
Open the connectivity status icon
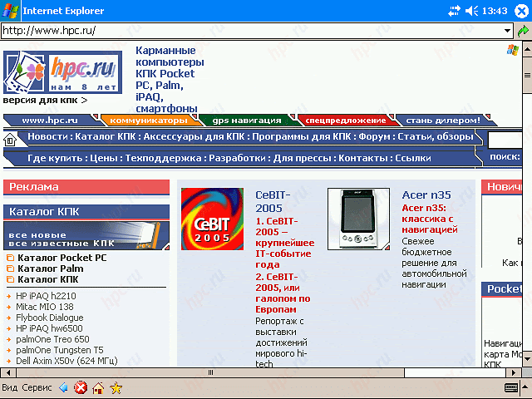click(x=455, y=11)
